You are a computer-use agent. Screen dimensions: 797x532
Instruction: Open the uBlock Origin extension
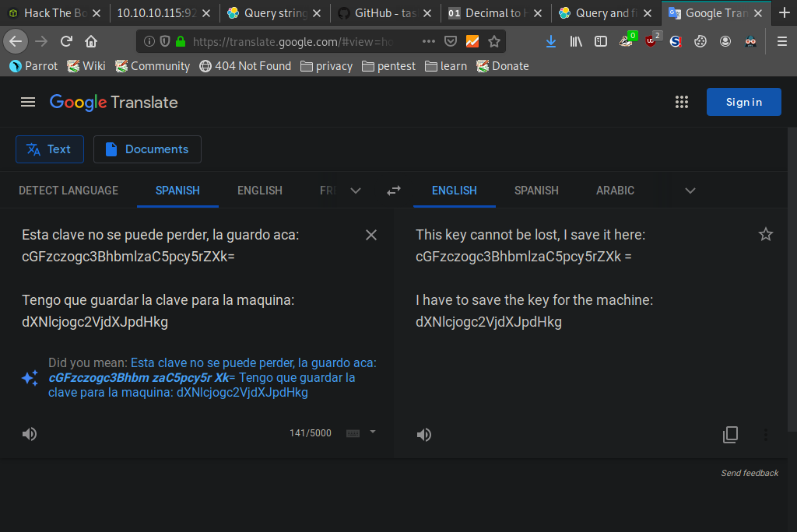point(651,40)
